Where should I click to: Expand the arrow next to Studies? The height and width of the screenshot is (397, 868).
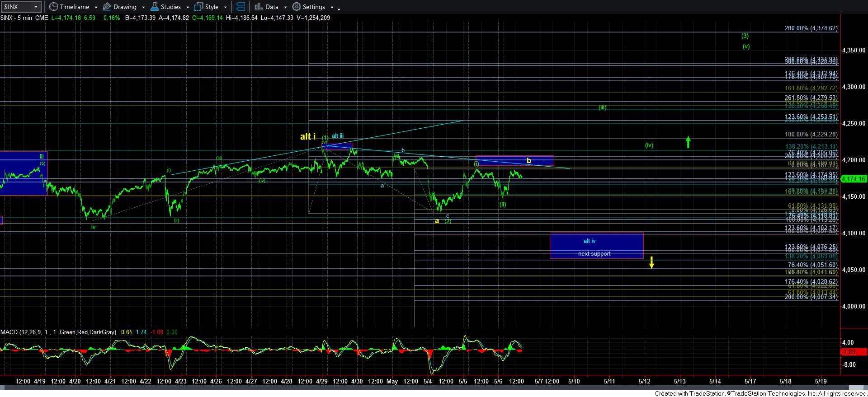tap(187, 7)
